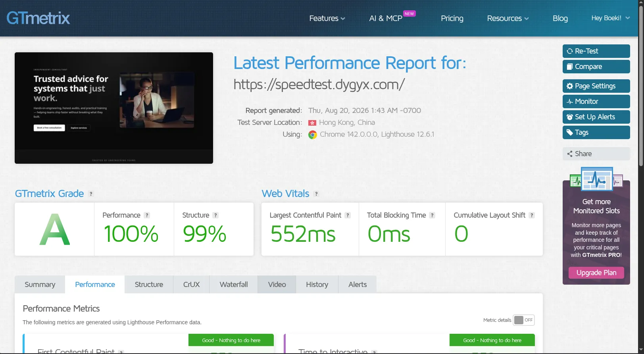This screenshot has width=644, height=354.
Task: Click the green Good badge above First Contentful Paint
Action: tap(231, 340)
